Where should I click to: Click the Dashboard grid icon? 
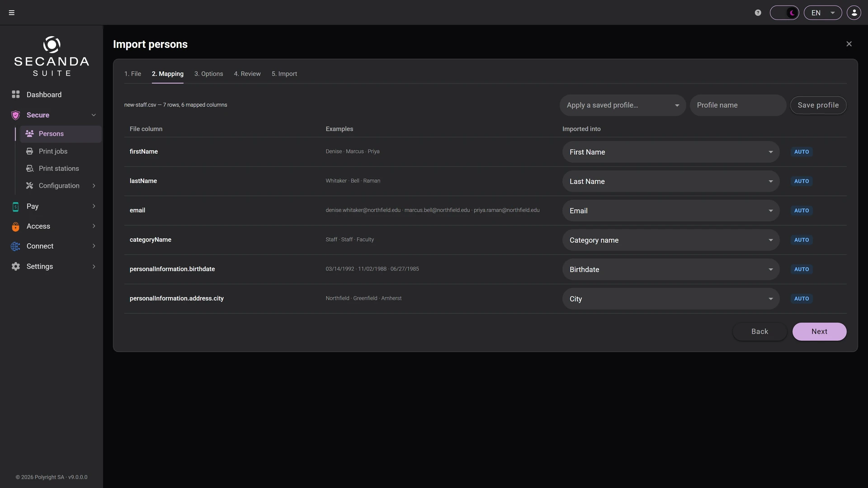coord(16,94)
